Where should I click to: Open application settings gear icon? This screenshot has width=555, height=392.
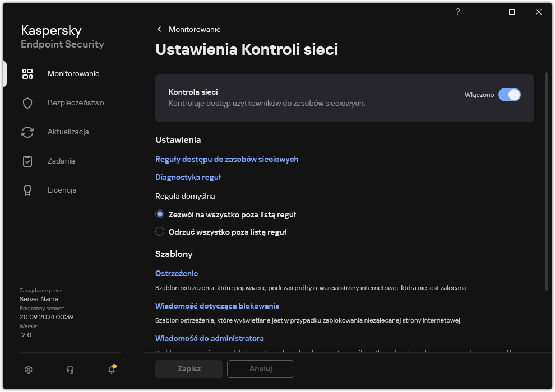click(x=28, y=370)
